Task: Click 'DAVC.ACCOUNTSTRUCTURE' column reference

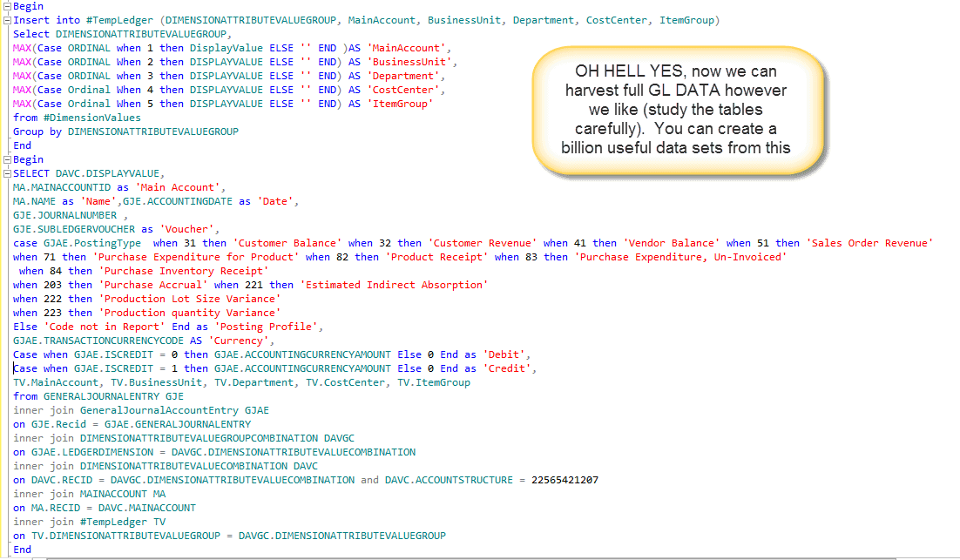Action: tap(449, 480)
